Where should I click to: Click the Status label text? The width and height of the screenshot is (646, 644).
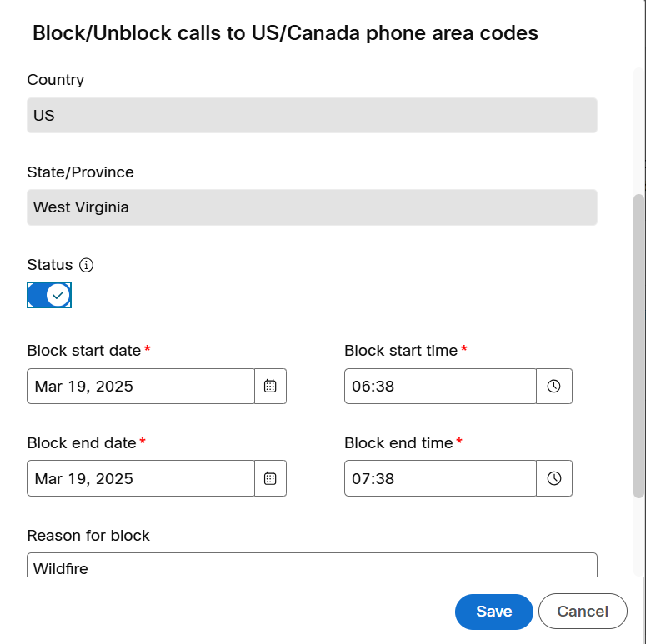click(50, 265)
